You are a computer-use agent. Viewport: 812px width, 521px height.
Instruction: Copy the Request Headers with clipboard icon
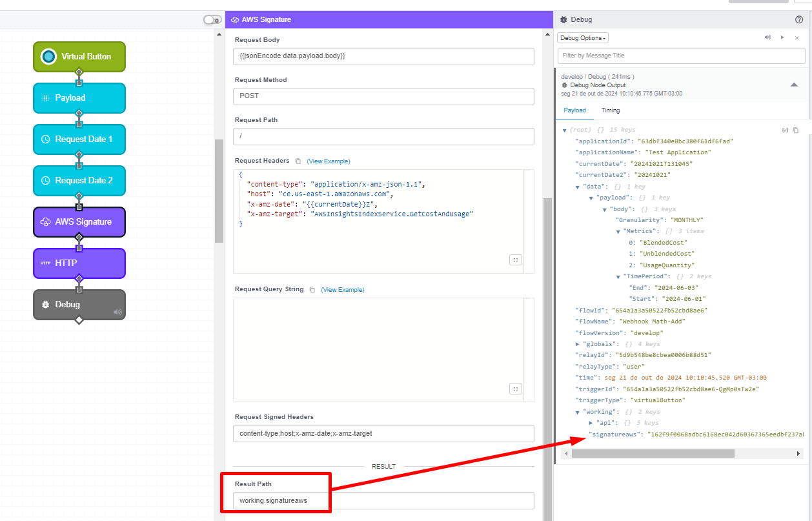point(298,161)
